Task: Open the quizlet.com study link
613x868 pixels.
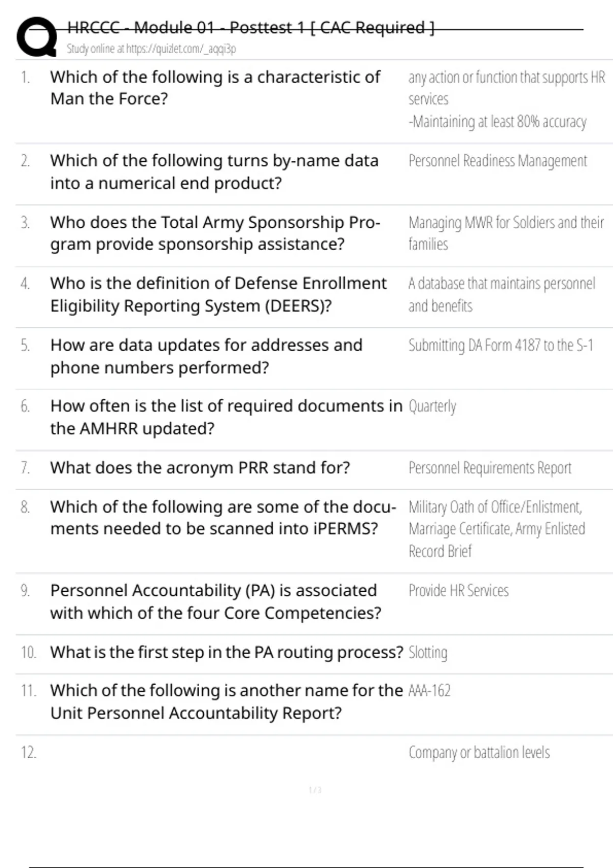Action: [x=151, y=49]
